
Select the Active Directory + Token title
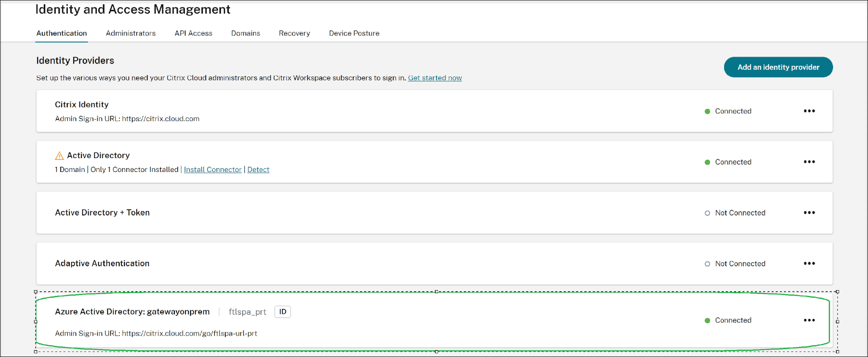pyautogui.click(x=102, y=213)
